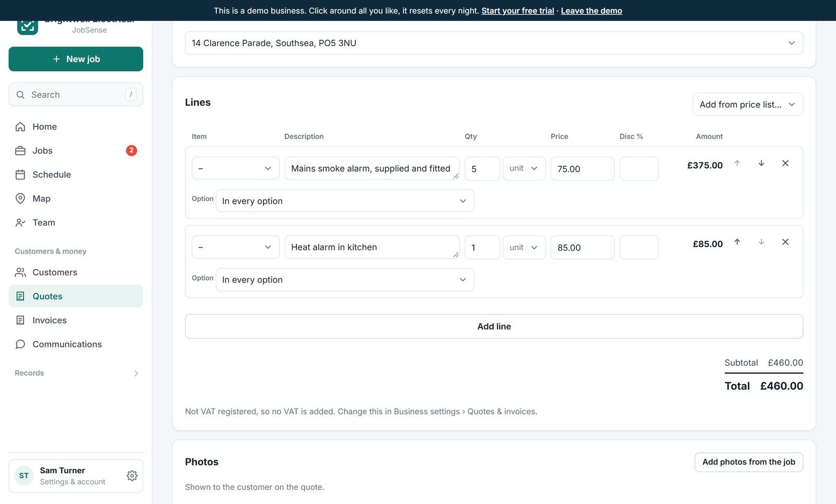
Task: Go to the Jobs page
Action: coord(76,150)
